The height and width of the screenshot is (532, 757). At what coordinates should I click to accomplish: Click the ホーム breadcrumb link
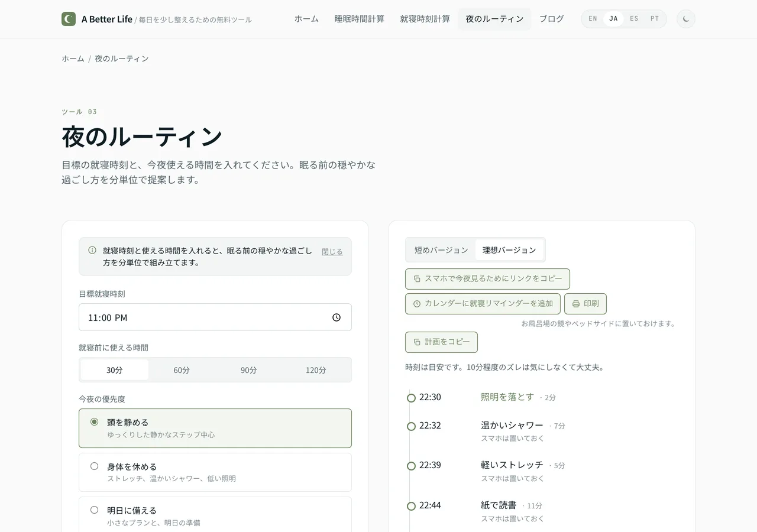coord(73,59)
